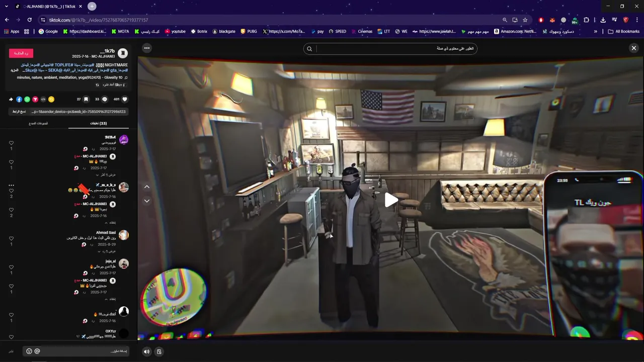Click the embed code share icon
Viewport: 644px width, 362px height.
click(43, 99)
